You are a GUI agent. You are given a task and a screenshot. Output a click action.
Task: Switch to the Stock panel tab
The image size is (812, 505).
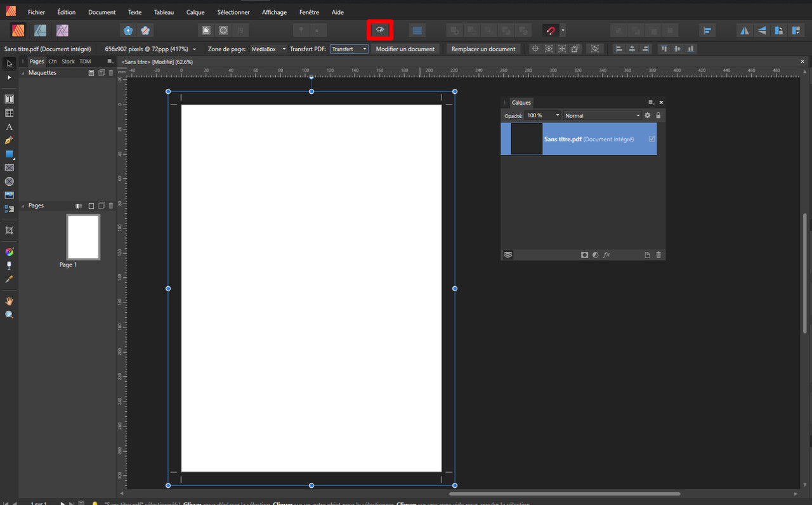[x=68, y=62]
